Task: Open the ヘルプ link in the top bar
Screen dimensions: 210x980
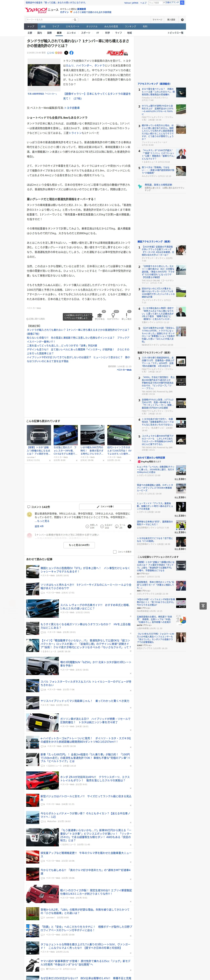Action: 143,3
